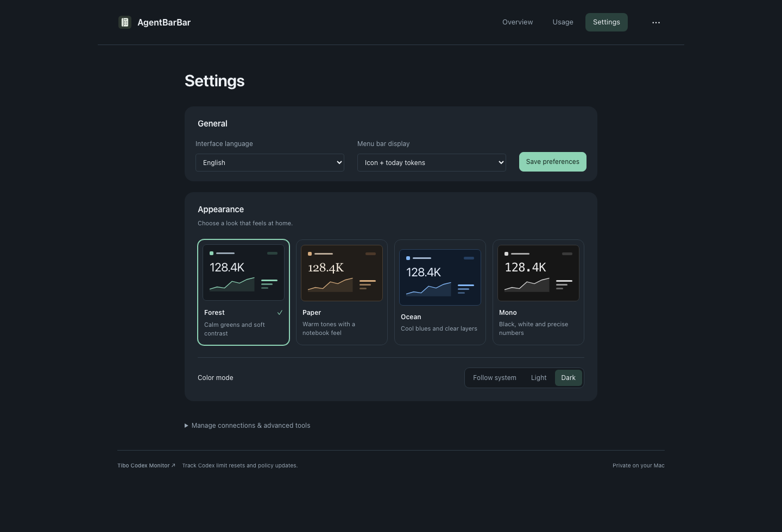Image resolution: width=782 pixels, height=532 pixels.
Task: Open the Settings tab
Action: click(607, 22)
